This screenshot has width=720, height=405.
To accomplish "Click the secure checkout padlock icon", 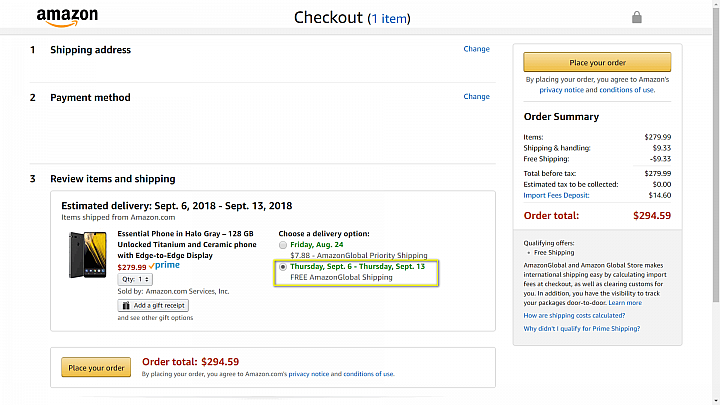I will (x=636, y=17).
